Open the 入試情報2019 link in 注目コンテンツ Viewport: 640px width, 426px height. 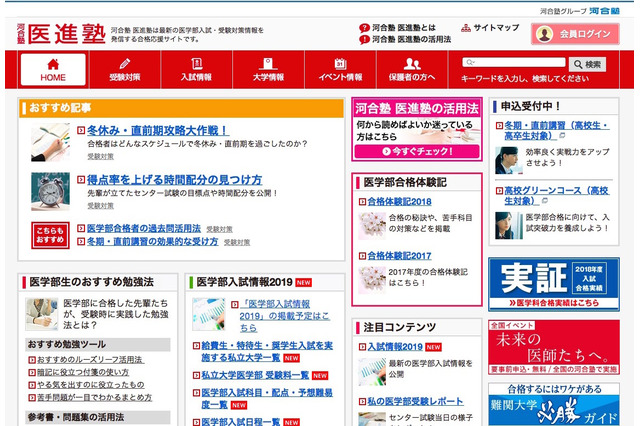click(x=395, y=347)
